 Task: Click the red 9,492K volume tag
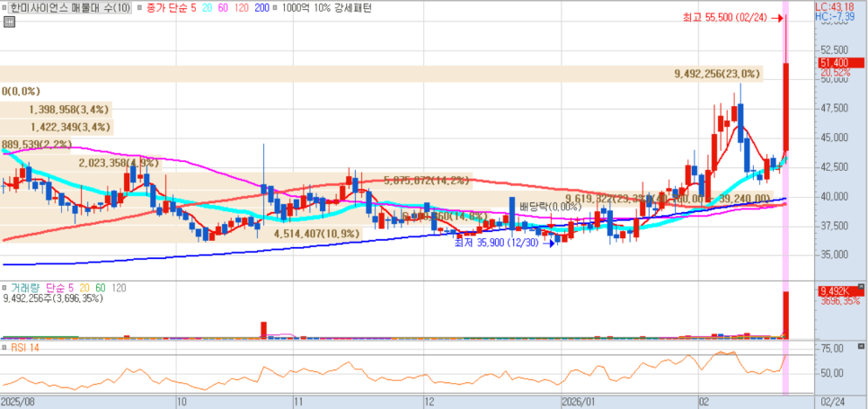click(x=839, y=291)
